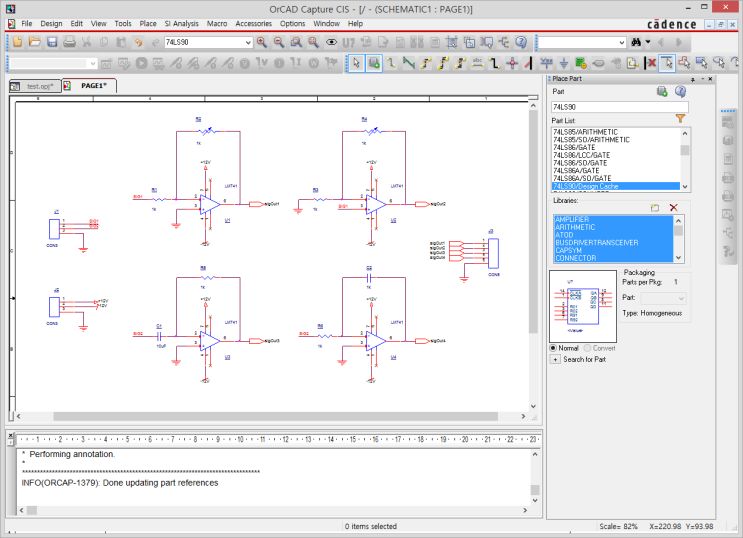743x538 pixels.
Task: Select the Place Bus Entry tool
Action: coord(529,63)
